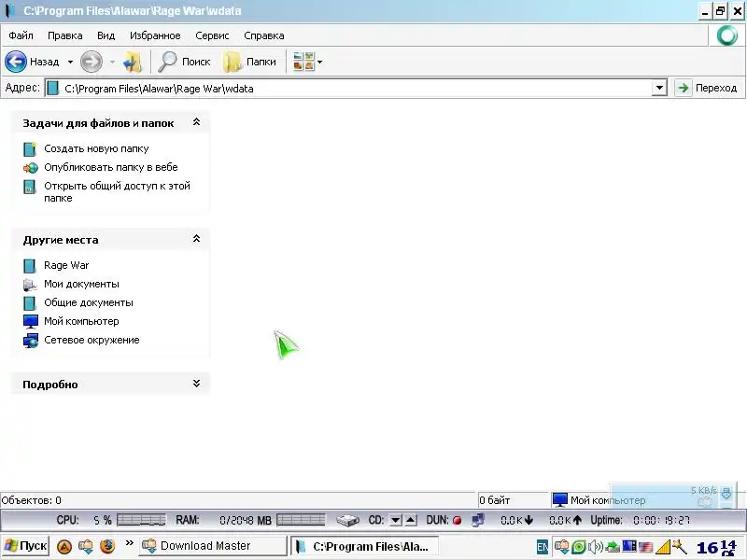
Task: Click the publish to web globe icon
Action: 30,168
